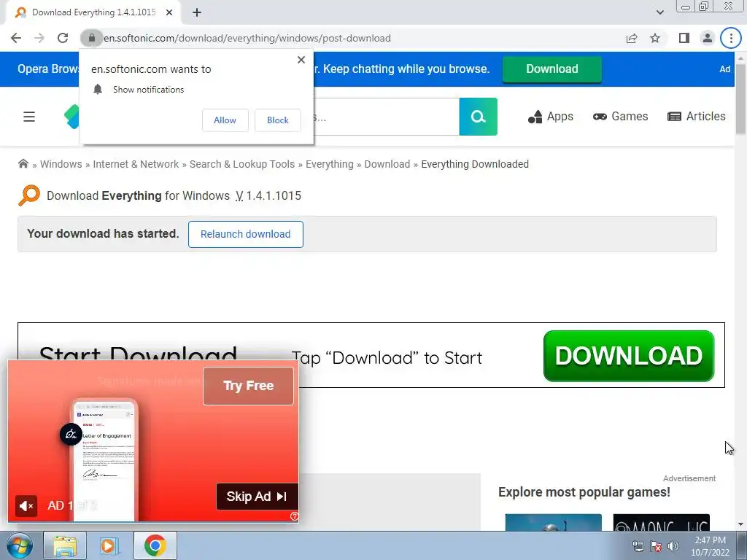This screenshot has height=560, width=747.
Task: Click the Action Center flag icon
Action: 656,546
